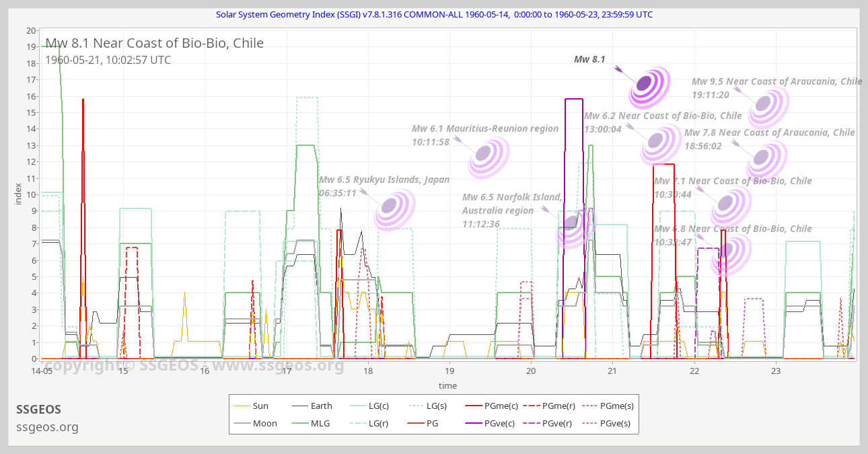Click the 'Mw 7.8 Near Coast of Araucania, Chile' label
The width and height of the screenshot is (868, 454).
pyautogui.click(x=770, y=133)
